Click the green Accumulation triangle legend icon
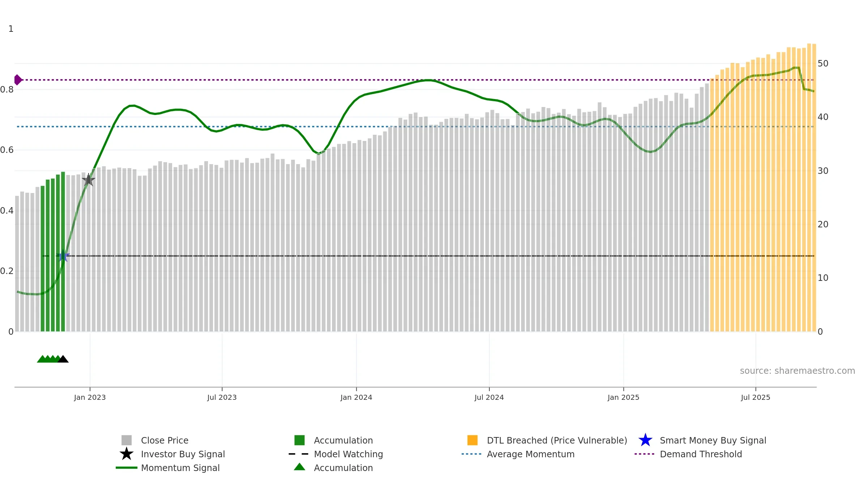The image size is (868, 488). 299,467
